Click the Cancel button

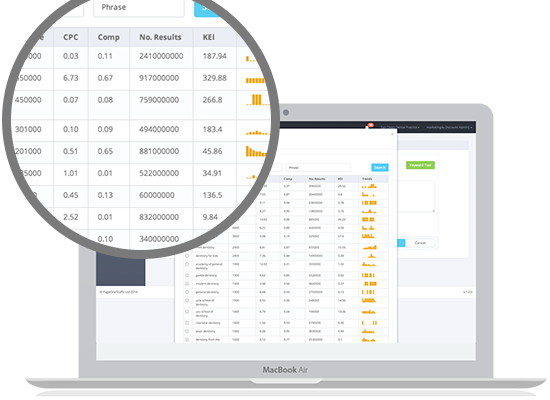click(x=420, y=243)
